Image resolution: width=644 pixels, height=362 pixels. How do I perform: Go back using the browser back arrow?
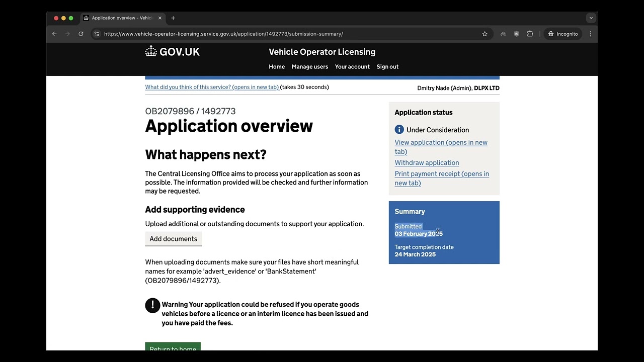[x=54, y=34]
